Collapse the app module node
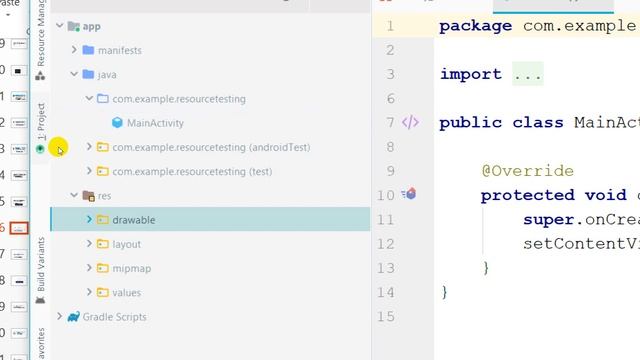The width and height of the screenshot is (640, 360). tap(60, 26)
